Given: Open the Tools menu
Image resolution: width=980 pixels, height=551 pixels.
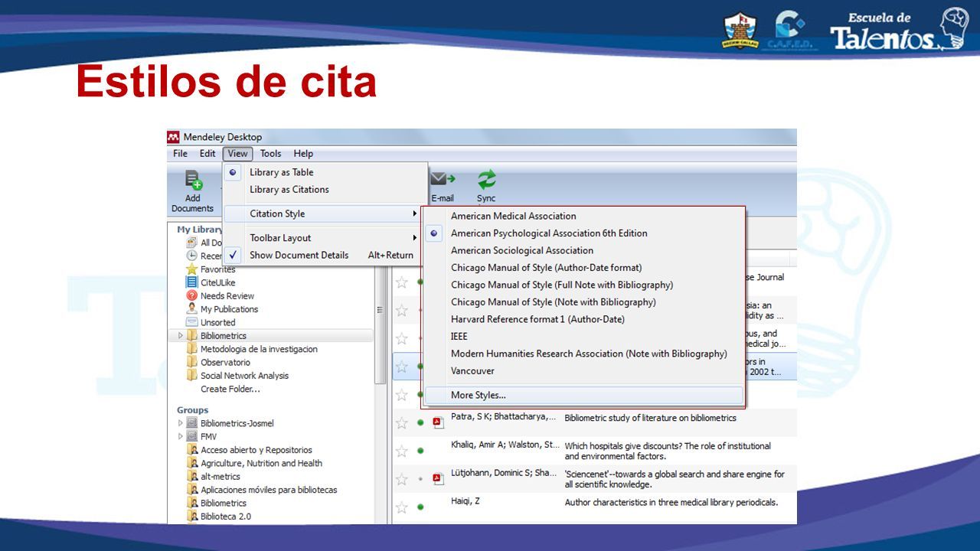Looking at the screenshot, I should (x=270, y=153).
